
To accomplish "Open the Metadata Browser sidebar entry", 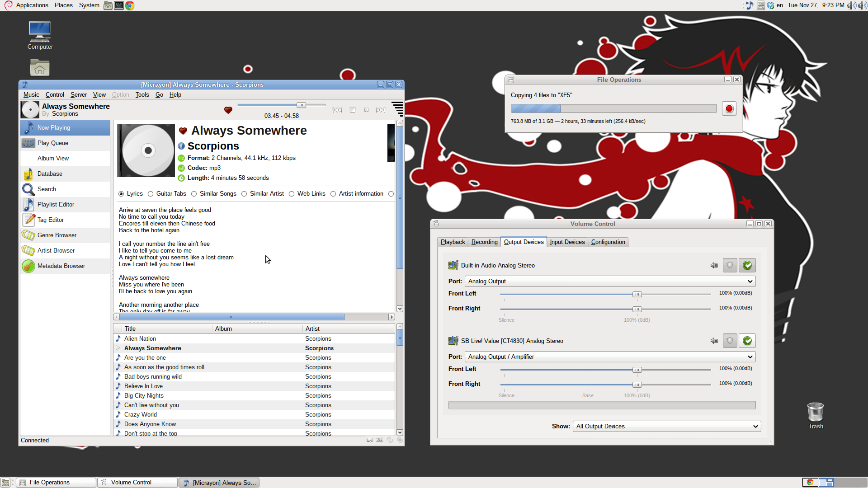I will coord(65,266).
